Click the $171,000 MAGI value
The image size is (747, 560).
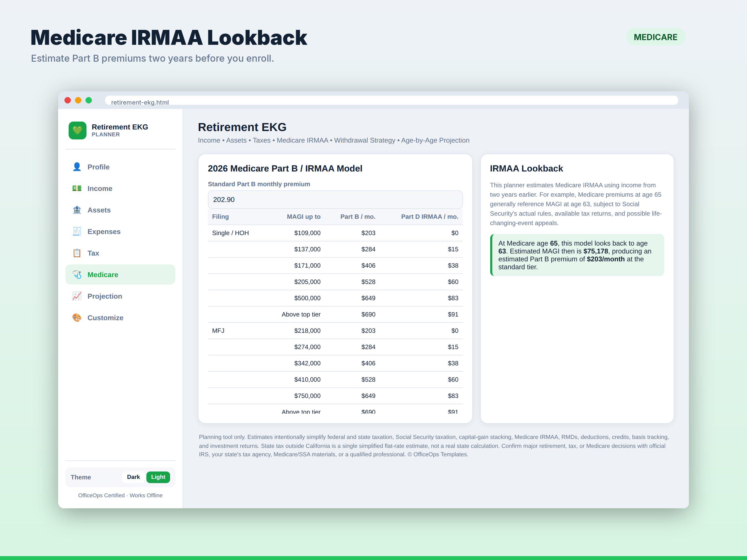(307, 266)
